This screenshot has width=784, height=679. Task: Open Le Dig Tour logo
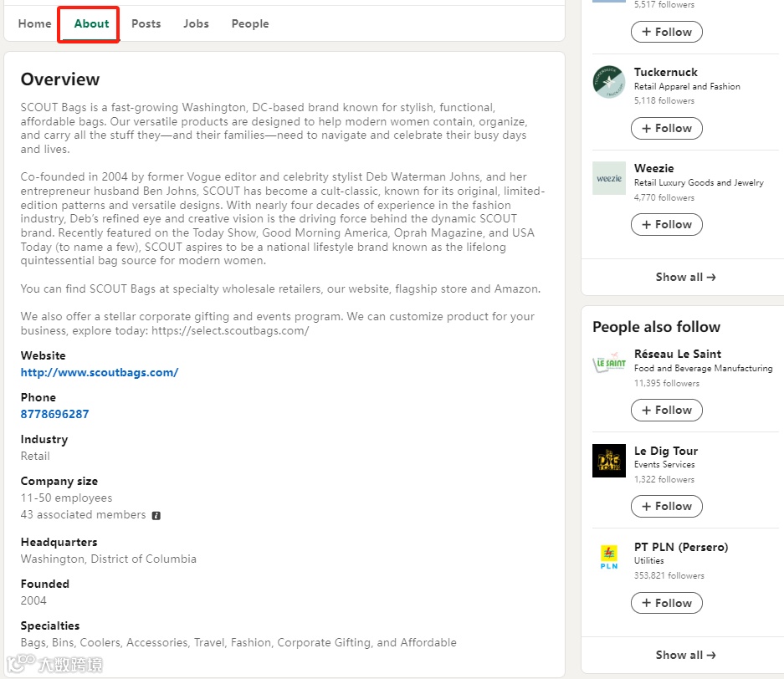(x=609, y=460)
